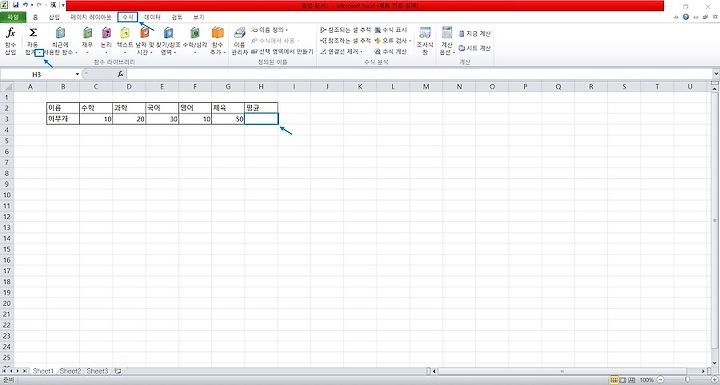Open Error Checking (오류 검사) dropdown
Screen dimensions: 720x385
tap(393, 41)
